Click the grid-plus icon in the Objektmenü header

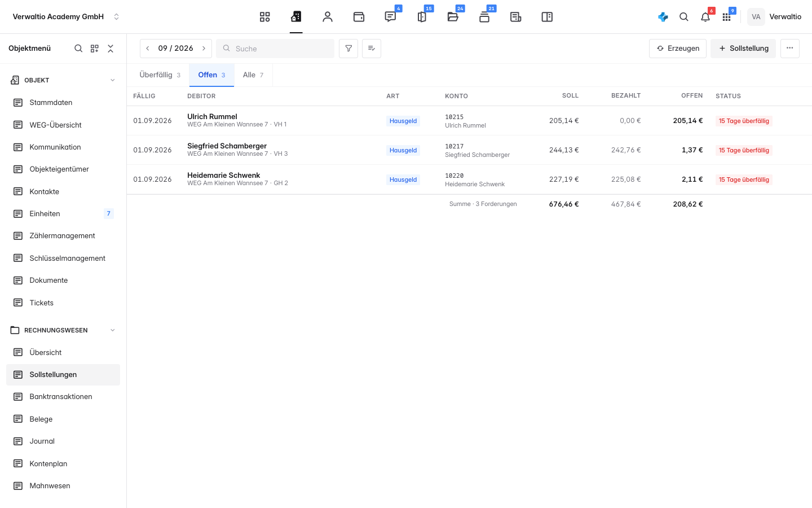pyautogui.click(x=95, y=49)
